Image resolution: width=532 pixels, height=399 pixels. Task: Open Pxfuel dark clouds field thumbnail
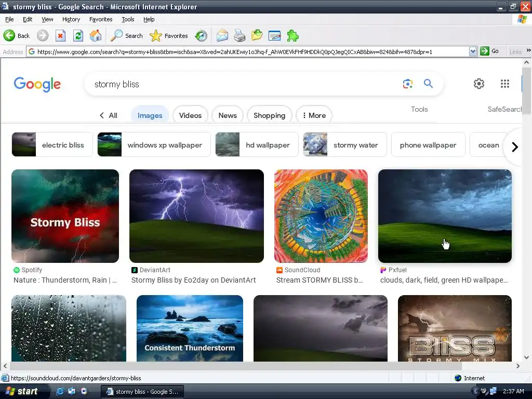(445, 216)
